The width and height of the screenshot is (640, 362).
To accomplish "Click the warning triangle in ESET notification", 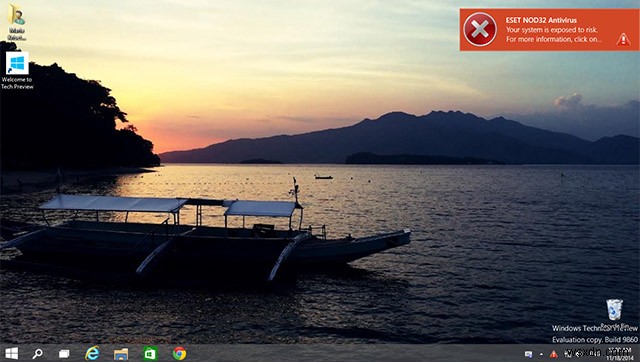I will tap(623, 40).
